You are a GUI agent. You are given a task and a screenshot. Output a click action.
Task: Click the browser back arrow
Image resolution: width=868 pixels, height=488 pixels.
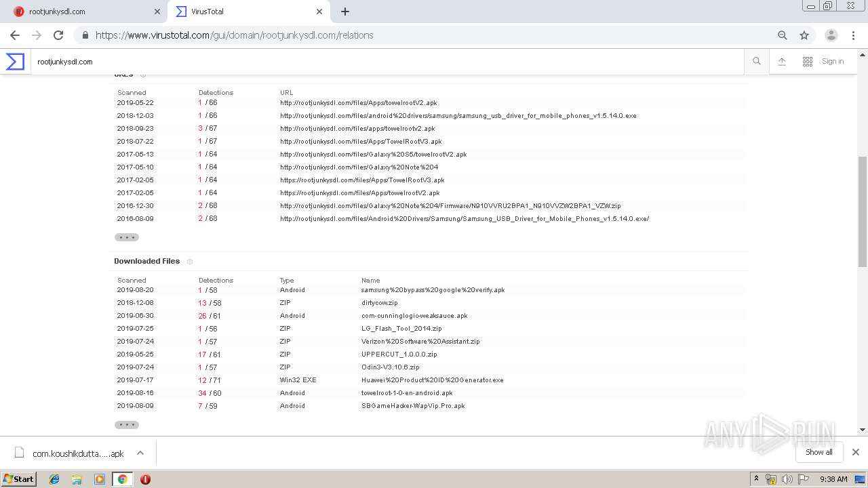15,35
